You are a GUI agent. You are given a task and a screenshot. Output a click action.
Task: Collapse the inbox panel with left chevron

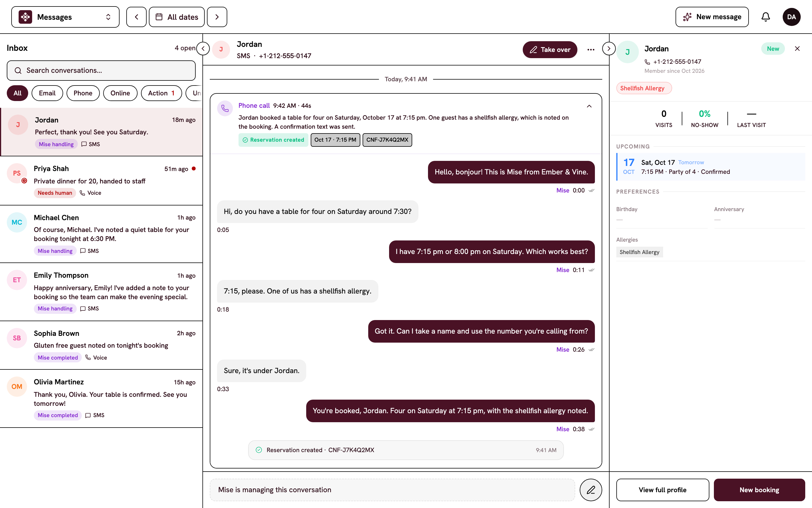[x=203, y=48]
